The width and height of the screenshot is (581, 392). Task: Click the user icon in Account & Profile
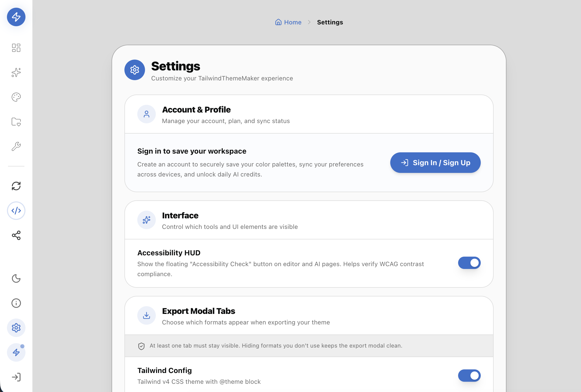pos(147,114)
